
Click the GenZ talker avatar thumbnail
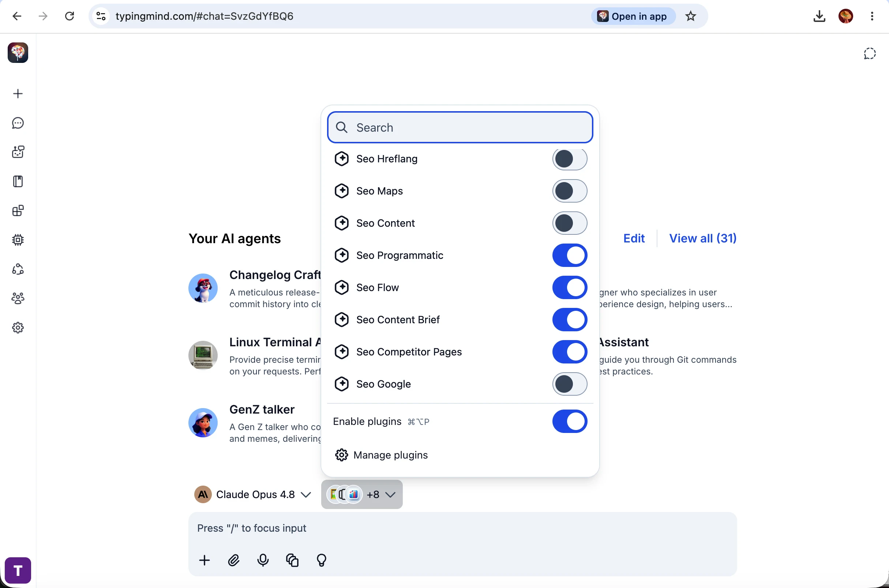coord(203,423)
